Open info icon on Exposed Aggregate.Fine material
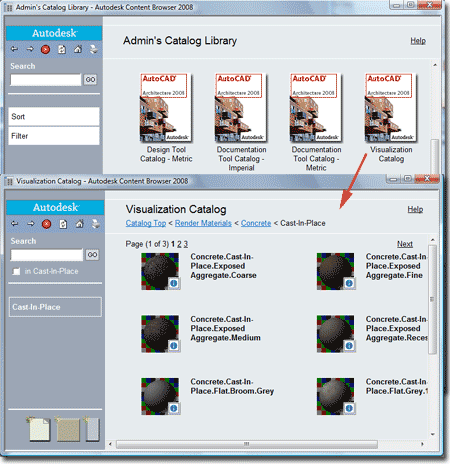 (x=349, y=283)
